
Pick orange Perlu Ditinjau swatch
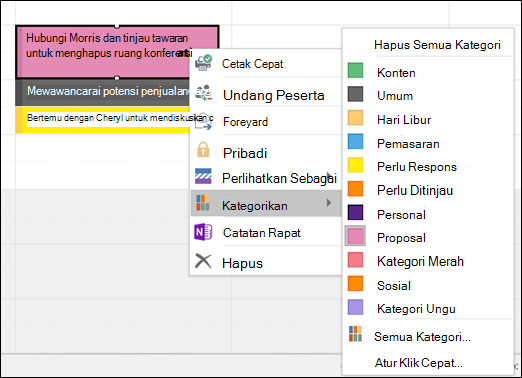pos(355,189)
